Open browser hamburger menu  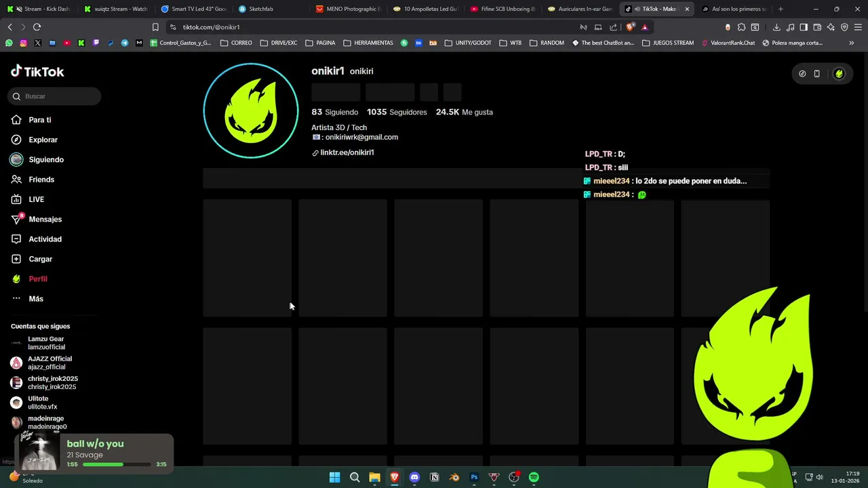point(859,27)
